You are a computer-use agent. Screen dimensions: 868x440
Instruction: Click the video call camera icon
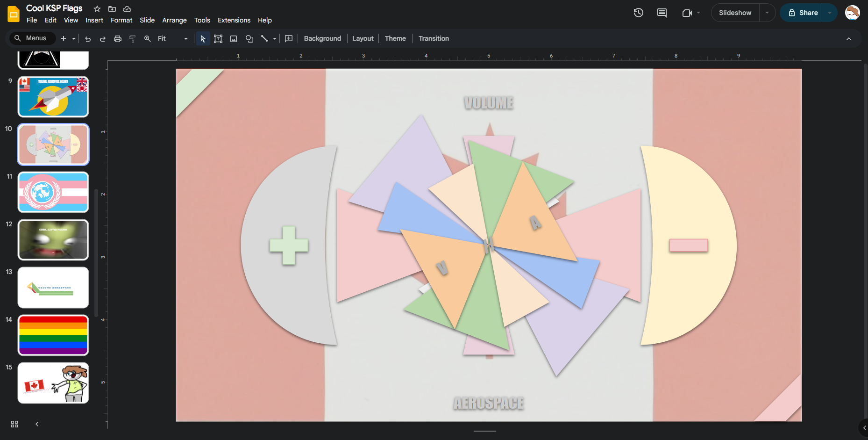(687, 13)
